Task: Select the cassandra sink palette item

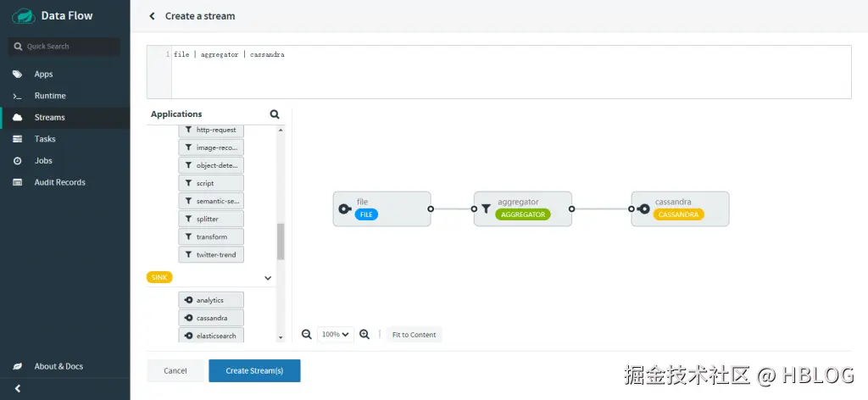Action: pos(211,318)
